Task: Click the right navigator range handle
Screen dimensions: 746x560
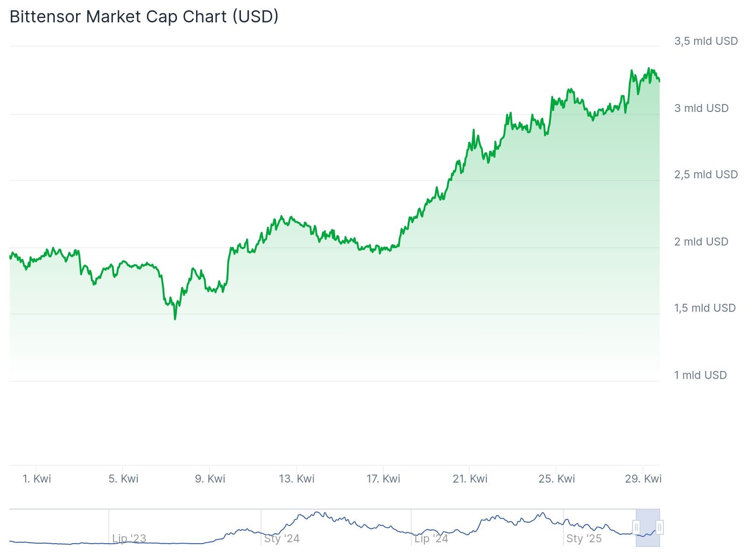Action: pyautogui.click(x=660, y=527)
